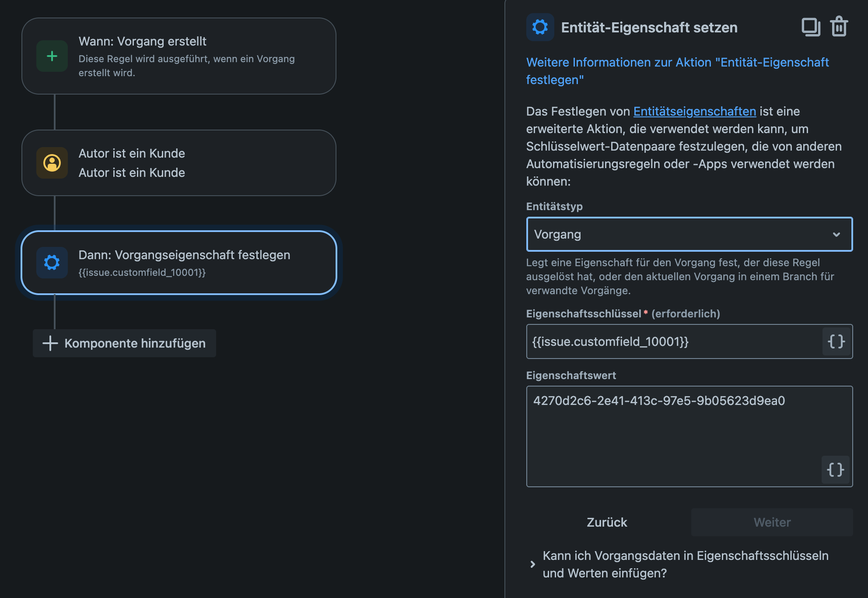Screen dimensions: 868x598
Task: Click into the Eigenschaftswert text area
Action: [x=689, y=436]
